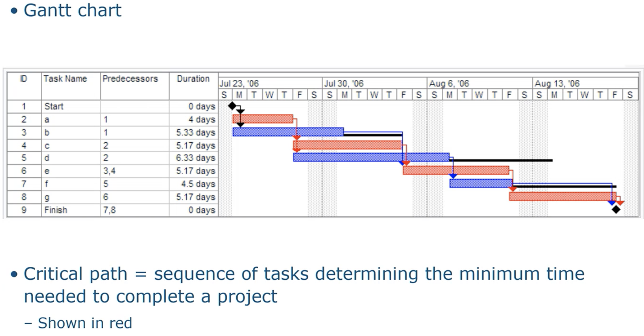The width and height of the screenshot is (644, 336).
Task: Select the red bar for task c
Action: pos(348,145)
